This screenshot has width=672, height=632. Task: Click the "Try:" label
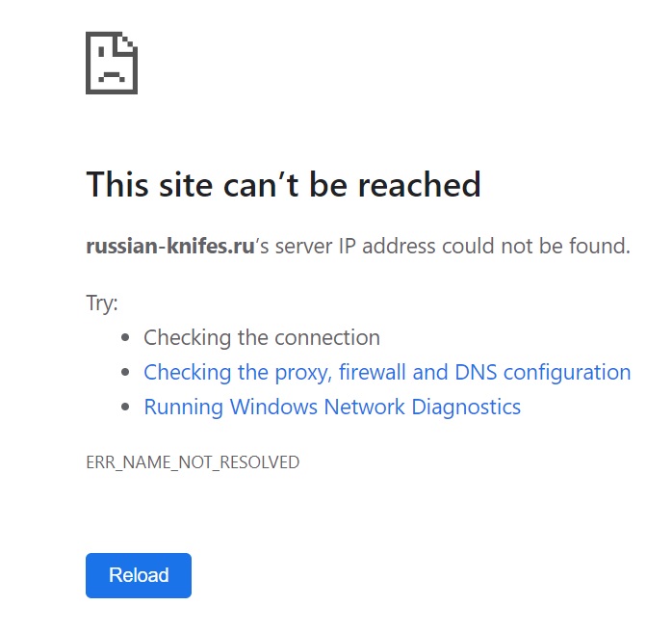point(102,303)
